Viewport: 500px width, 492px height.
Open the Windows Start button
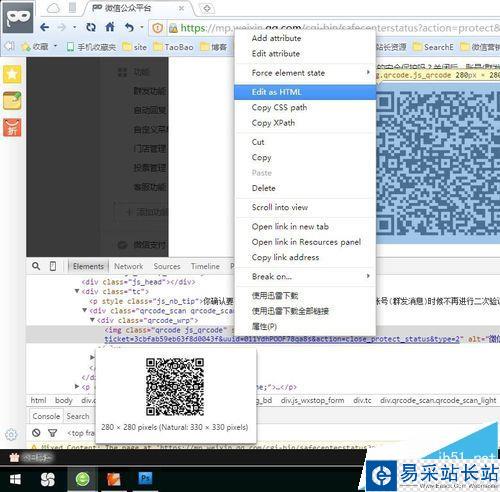pos(15,479)
